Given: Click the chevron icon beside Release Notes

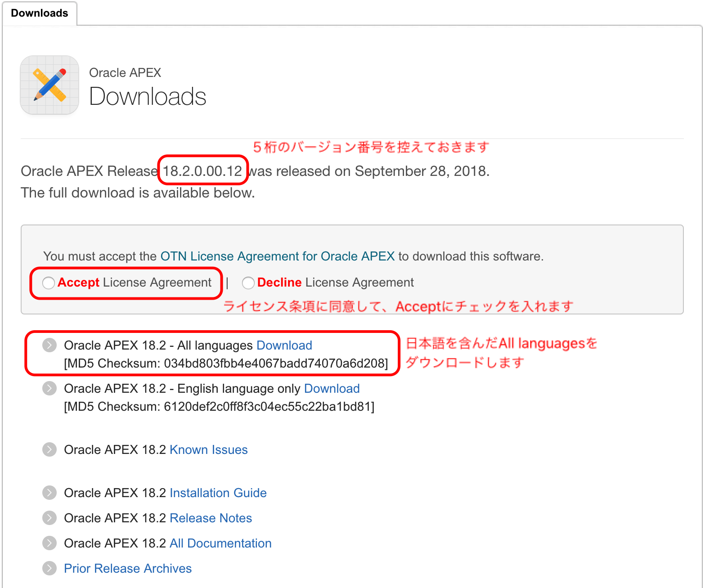Looking at the screenshot, I should point(49,518).
